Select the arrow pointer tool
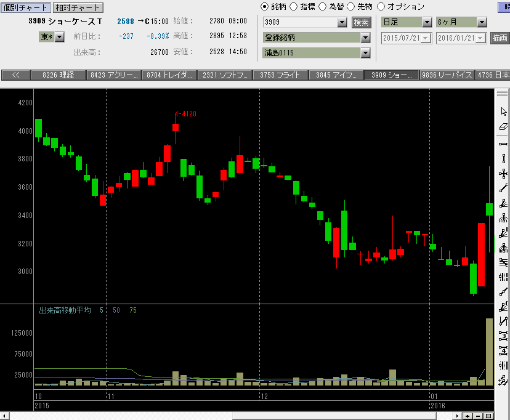510x420 pixels. [503, 111]
